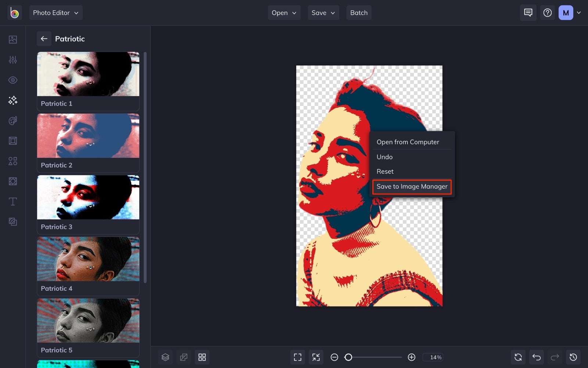Toggle fit-to-screen view icon

[x=298, y=357]
